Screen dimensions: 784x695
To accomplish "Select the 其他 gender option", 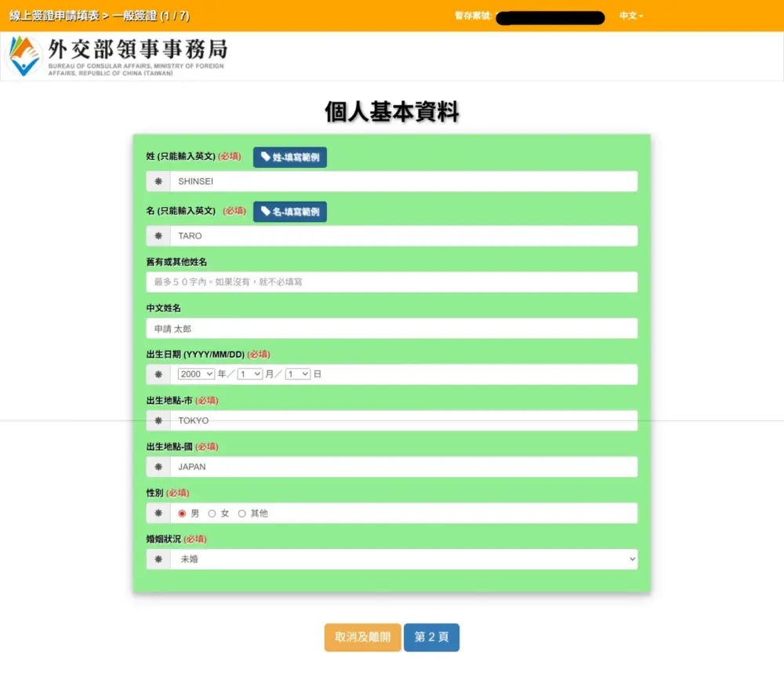I will [241, 513].
